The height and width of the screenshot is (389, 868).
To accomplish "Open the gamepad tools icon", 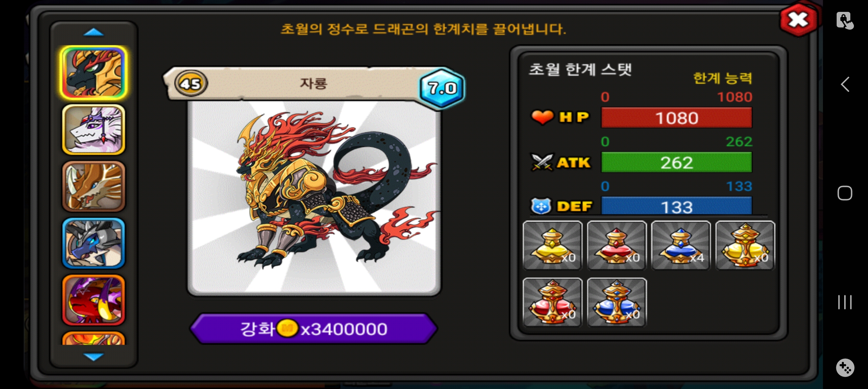I will (845, 368).
